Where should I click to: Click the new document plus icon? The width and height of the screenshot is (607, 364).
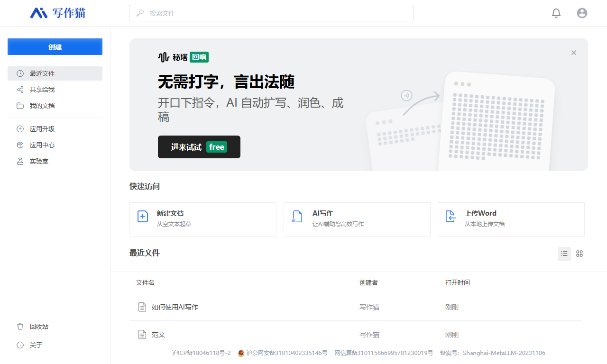click(143, 217)
